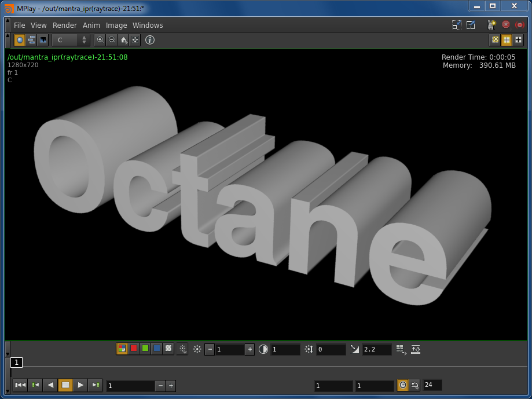Toggle full color RGB channel display

point(122,349)
